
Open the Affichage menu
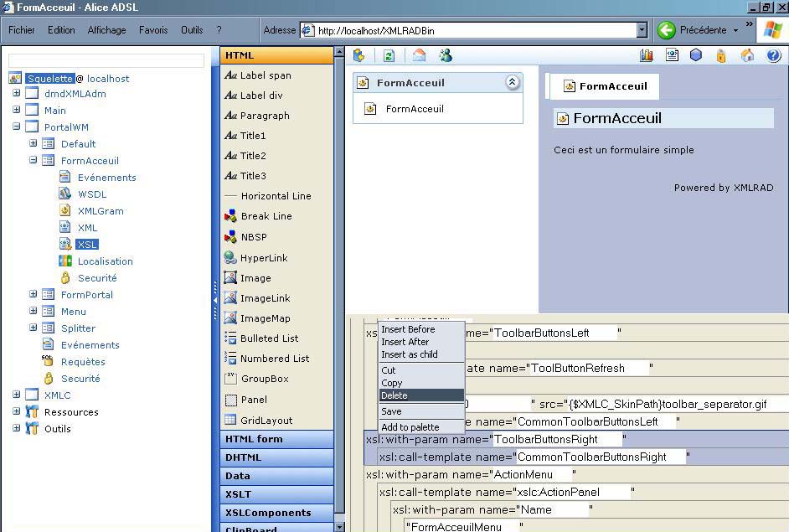106,30
